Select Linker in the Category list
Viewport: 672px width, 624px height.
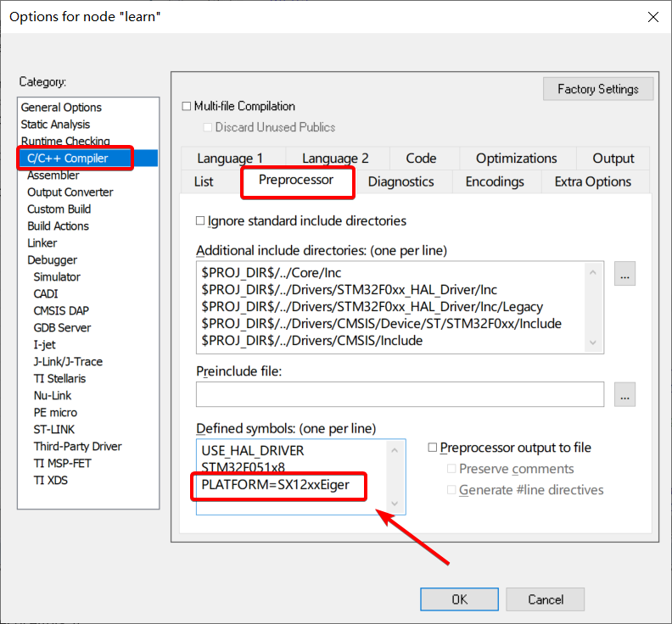click(42, 243)
